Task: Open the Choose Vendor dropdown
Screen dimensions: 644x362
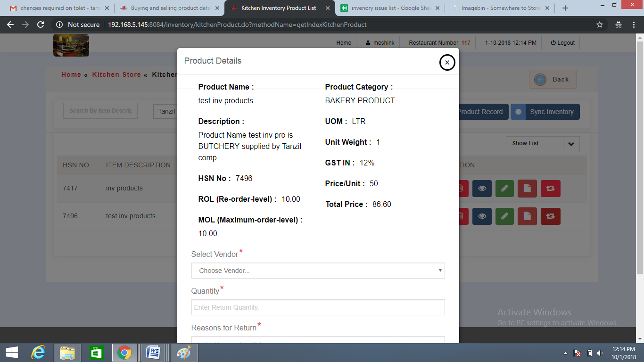Action: (x=318, y=271)
